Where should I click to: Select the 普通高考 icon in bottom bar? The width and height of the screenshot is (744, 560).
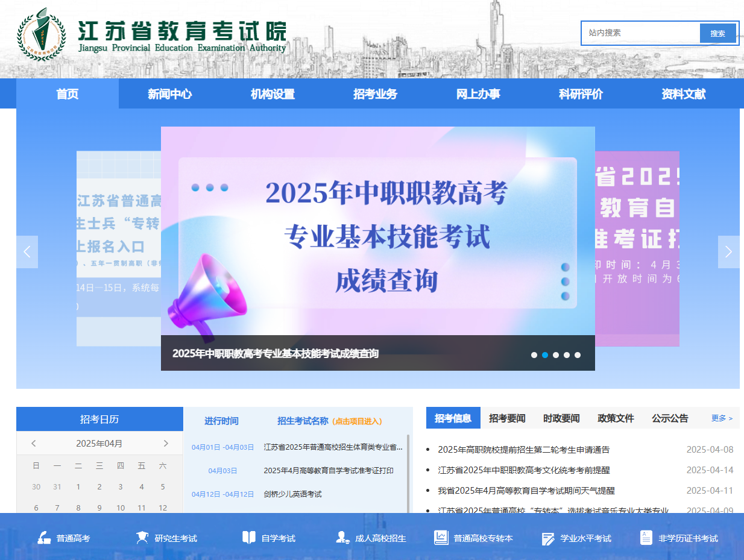(x=44, y=537)
